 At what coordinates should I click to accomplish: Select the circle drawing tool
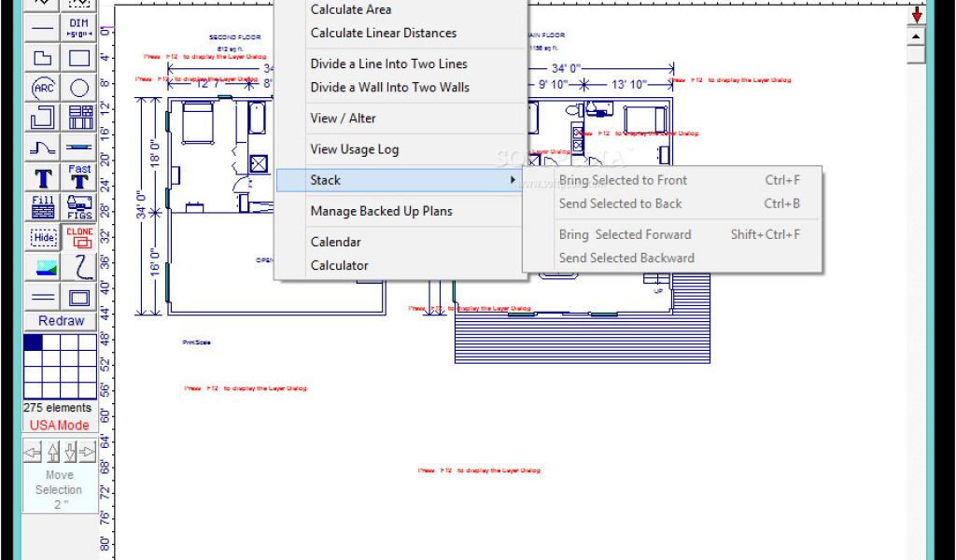tap(79, 88)
